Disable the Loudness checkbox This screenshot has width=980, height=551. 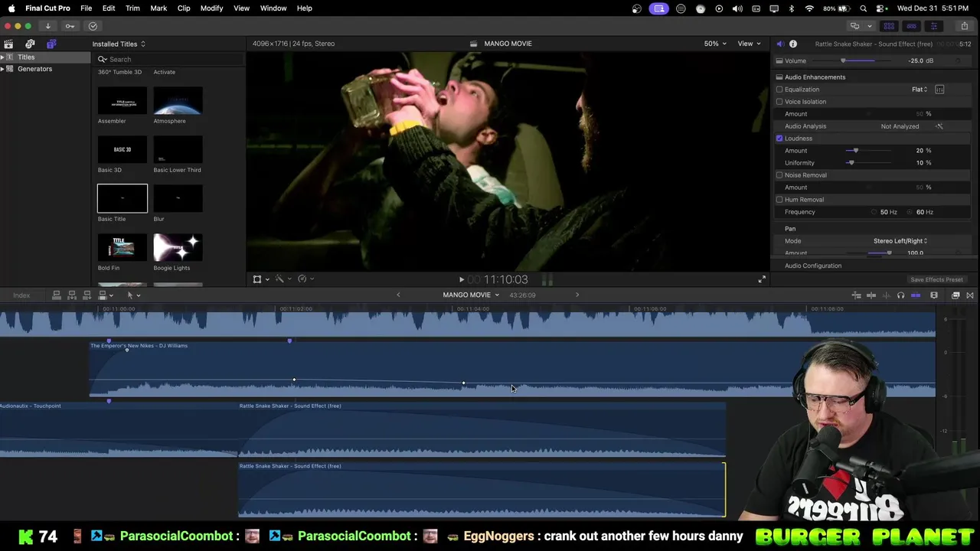pyautogui.click(x=779, y=139)
